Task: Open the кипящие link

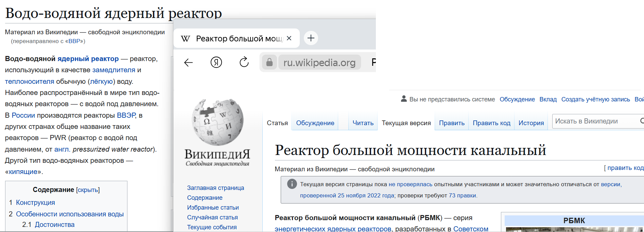Action: tap(23, 172)
